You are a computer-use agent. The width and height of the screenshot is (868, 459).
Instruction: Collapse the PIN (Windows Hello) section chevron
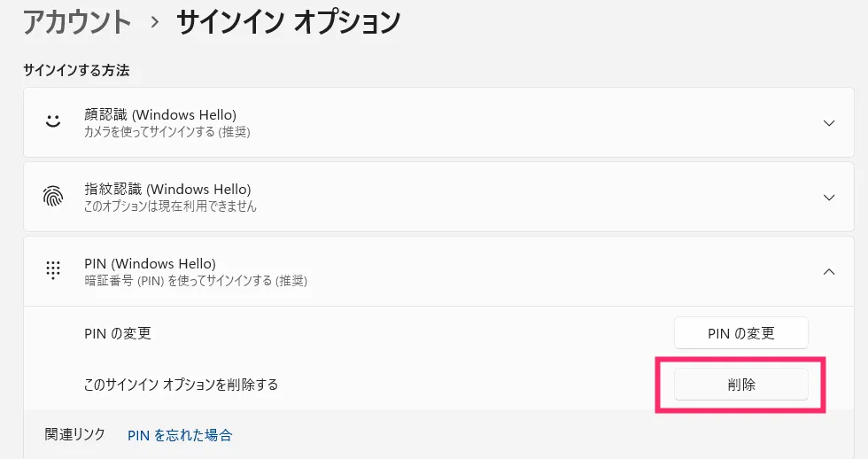[x=829, y=272]
